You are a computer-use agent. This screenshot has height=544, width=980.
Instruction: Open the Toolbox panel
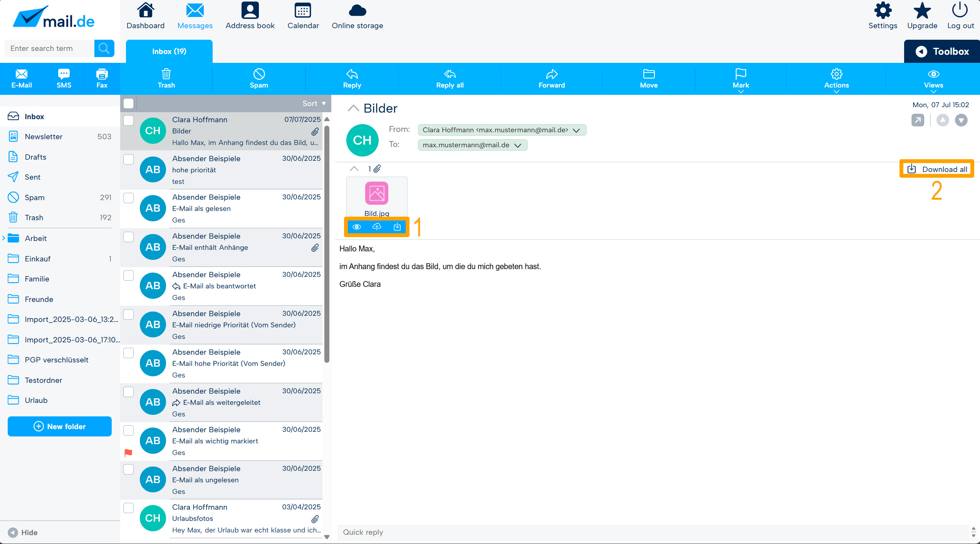942,51
